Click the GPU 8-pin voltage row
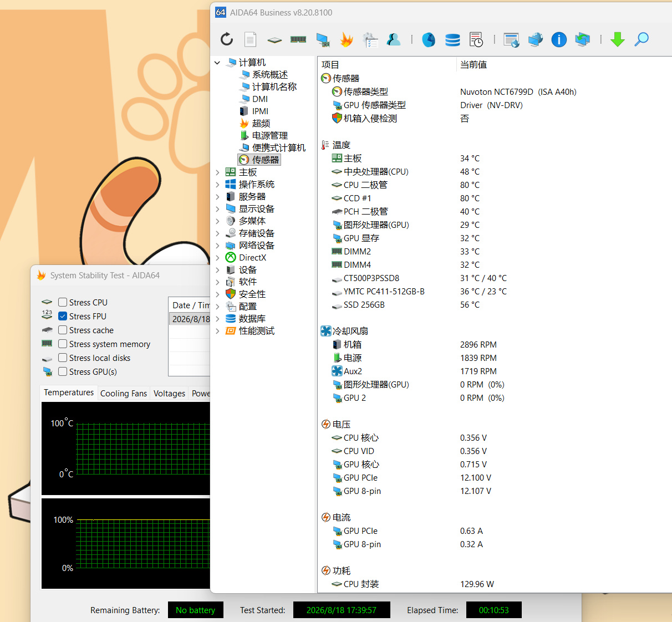Image resolution: width=672 pixels, height=622 pixels. point(494,491)
